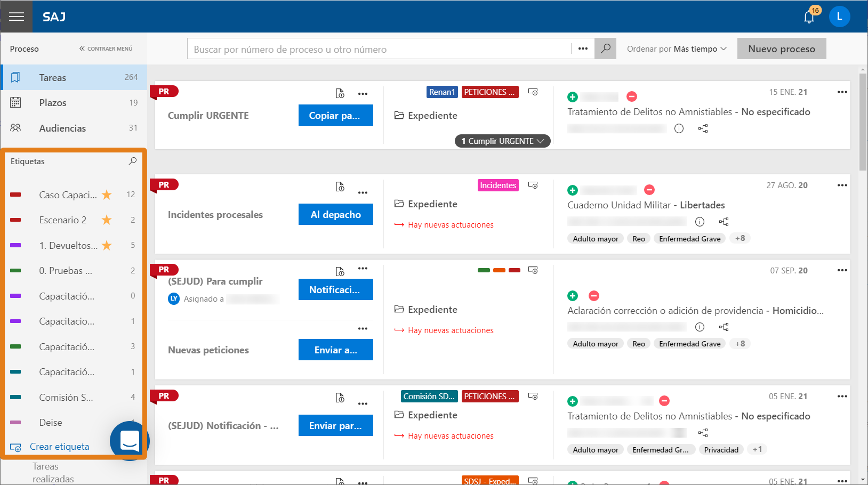Remove party red minus in first card
The image size is (868, 485).
(x=632, y=96)
